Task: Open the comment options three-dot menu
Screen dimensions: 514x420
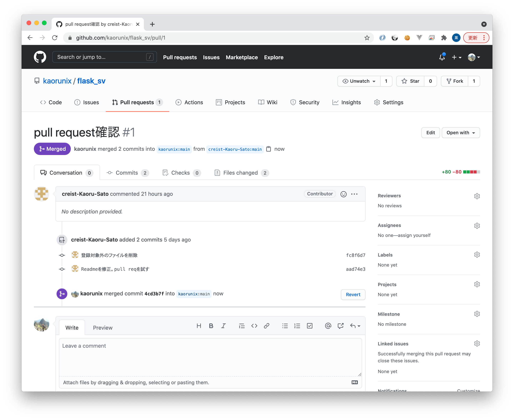Action: coord(354,194)
